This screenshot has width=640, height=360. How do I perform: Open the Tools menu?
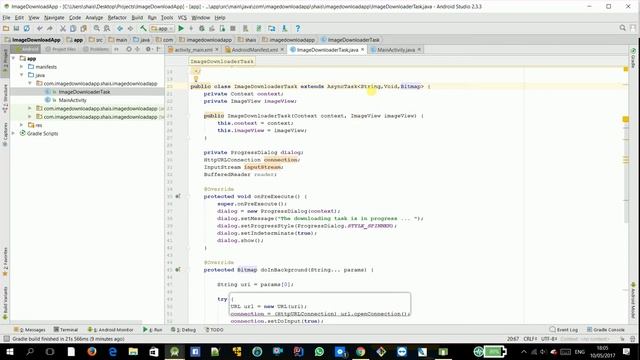click(x=167, y=18)
